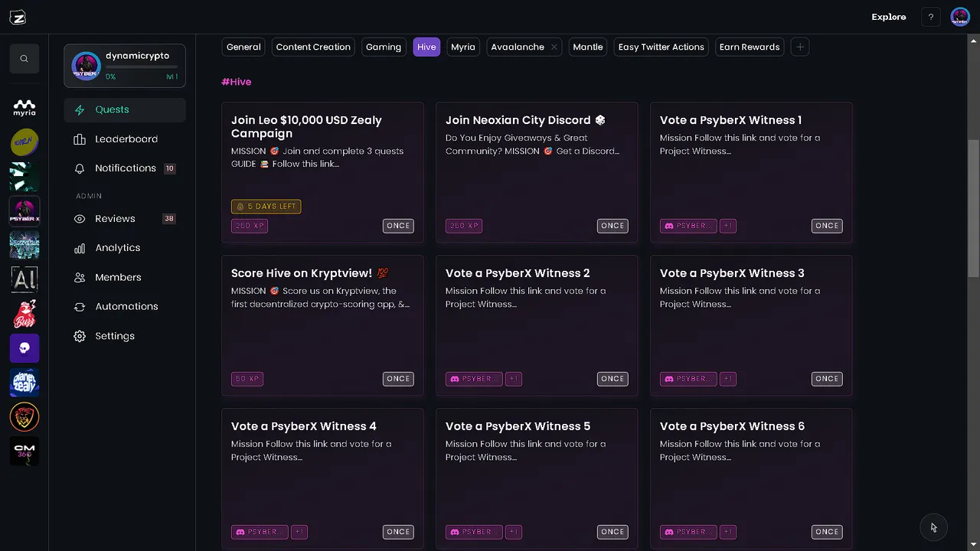Screen dimensions: 980x551
Task: Open Automations in the admin menu
Action: (125, 307)
